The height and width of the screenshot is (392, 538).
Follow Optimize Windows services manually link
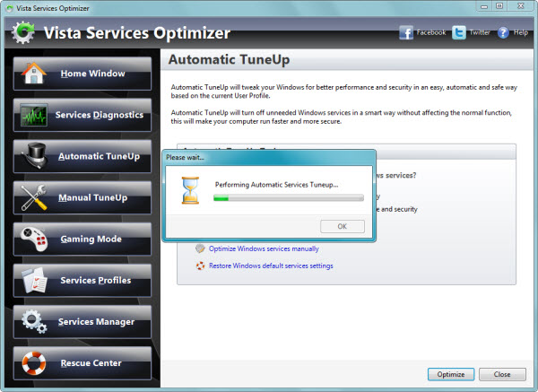pyautogui.click(x=264, y=248)
